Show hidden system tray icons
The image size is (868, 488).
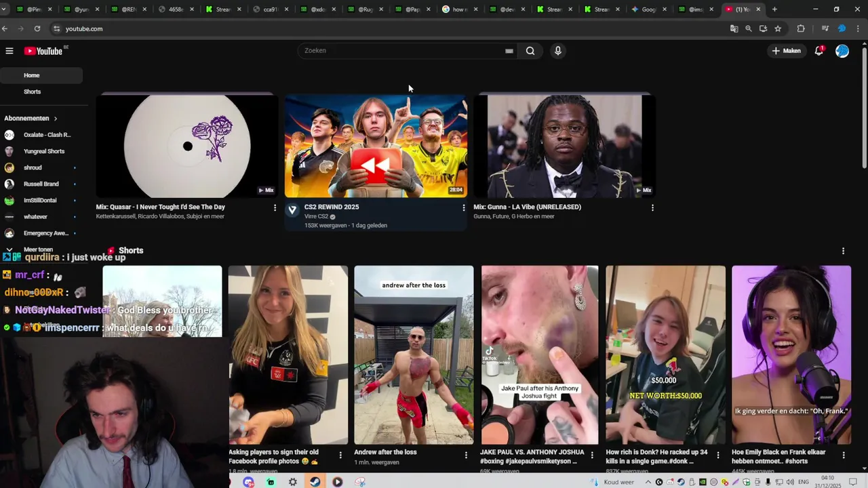648,482
